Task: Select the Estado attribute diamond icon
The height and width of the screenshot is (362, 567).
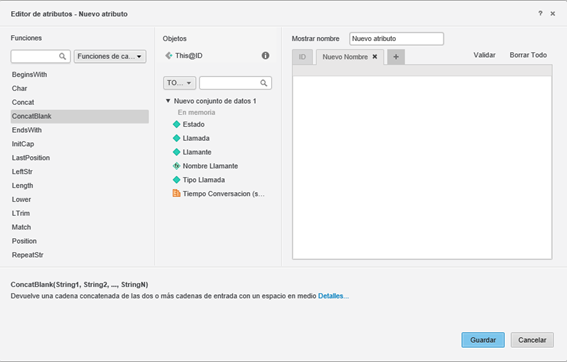Action: pos(176,124)
